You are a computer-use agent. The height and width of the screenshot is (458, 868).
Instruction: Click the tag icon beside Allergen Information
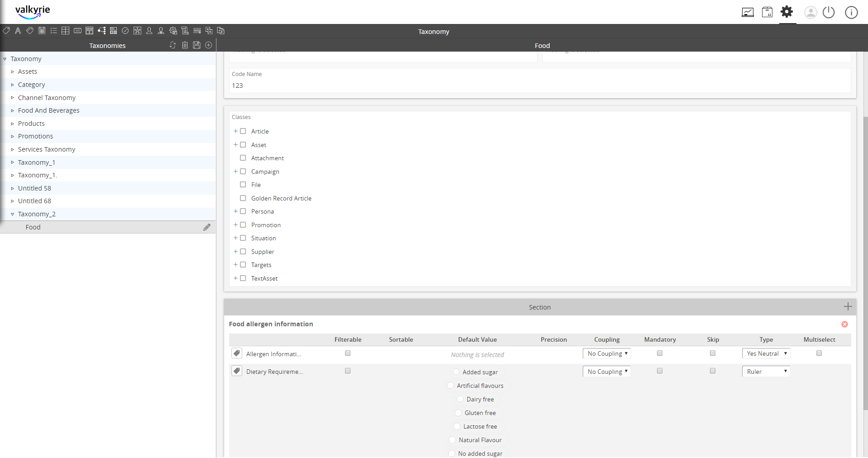point(236,353)
